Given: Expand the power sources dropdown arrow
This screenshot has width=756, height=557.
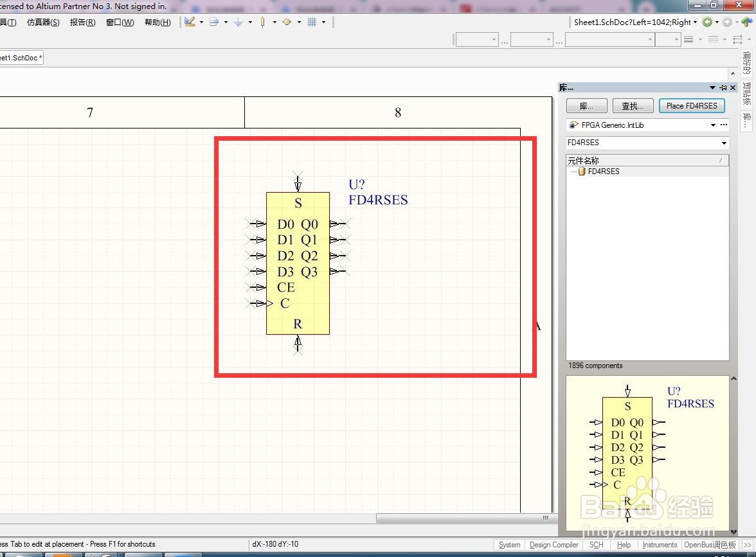Looking at the screenshot, I should coord(250,22).
